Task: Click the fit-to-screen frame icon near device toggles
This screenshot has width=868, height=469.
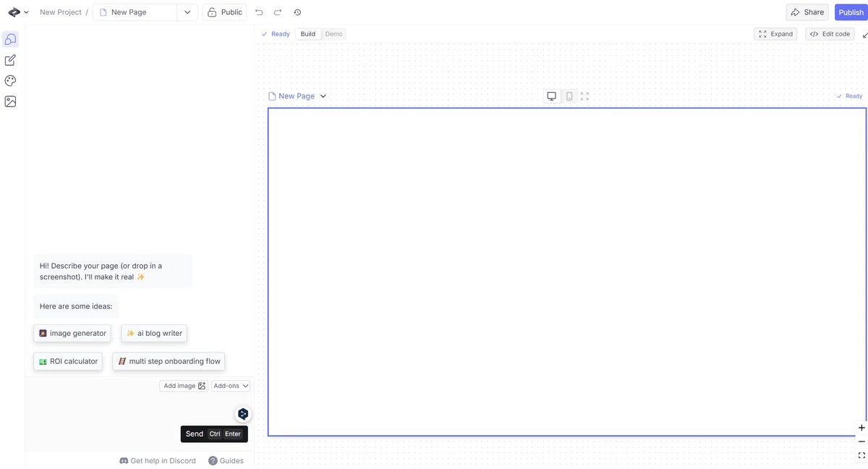Action: (x=584, y=96)
